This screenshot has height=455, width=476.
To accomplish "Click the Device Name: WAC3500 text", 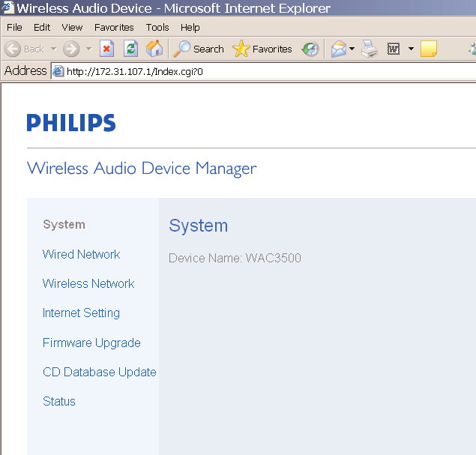I will coord(235,258).
